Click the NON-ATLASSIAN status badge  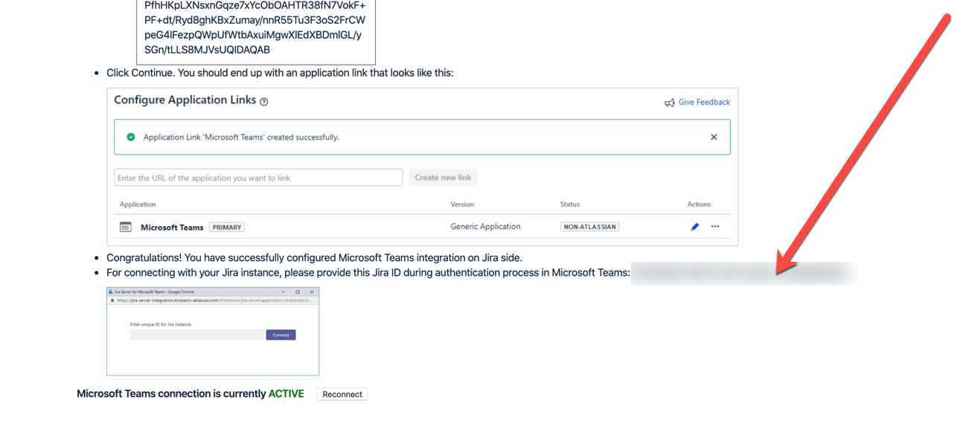click(x=590, y=227)
